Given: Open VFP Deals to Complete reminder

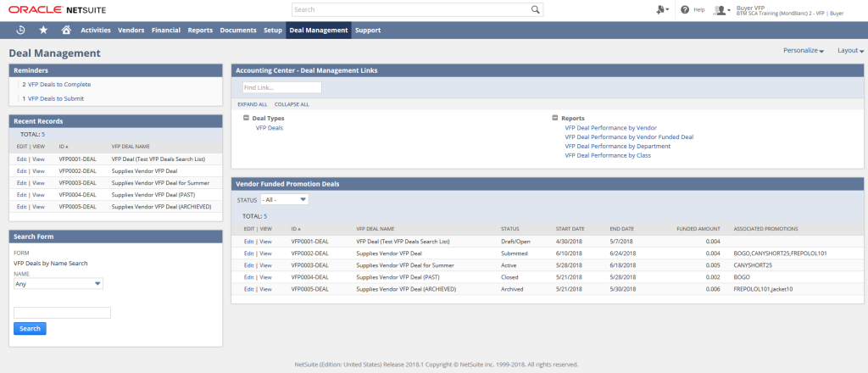Looking at the screenshot, I should coord(59,85).
